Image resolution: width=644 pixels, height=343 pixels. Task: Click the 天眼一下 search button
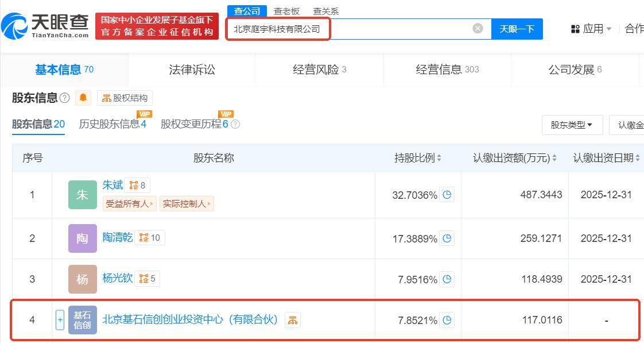[x=517, y=29]
